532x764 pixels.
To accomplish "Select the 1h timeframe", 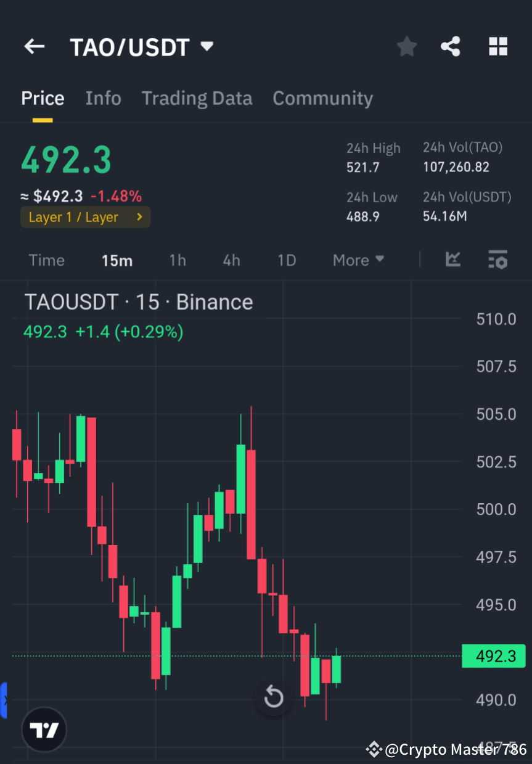I will [x=178, y=260].
